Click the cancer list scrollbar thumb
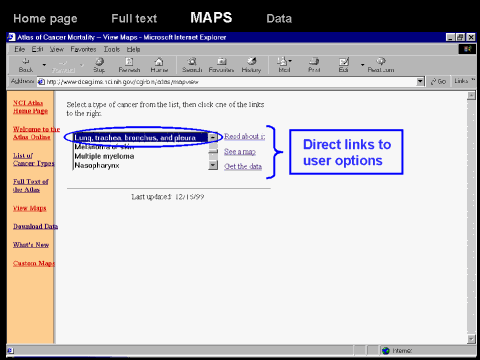Image resolution: width=480 pixels, height=360 pixels. [x=213, y=153]
